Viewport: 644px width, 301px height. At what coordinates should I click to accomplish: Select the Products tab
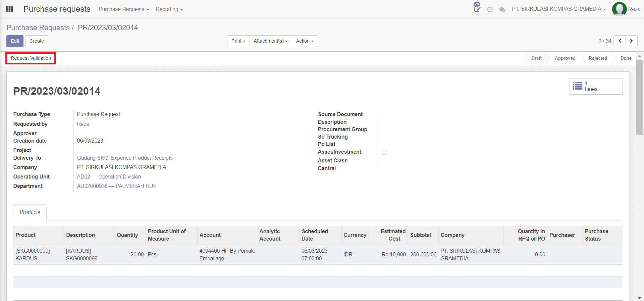(30, 212)
